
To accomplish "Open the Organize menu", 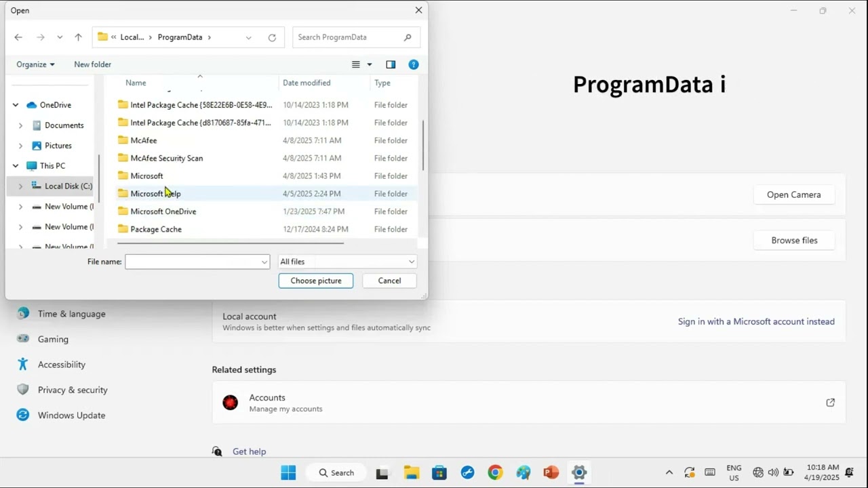I will pyautogui.click(x=35, y=64).
